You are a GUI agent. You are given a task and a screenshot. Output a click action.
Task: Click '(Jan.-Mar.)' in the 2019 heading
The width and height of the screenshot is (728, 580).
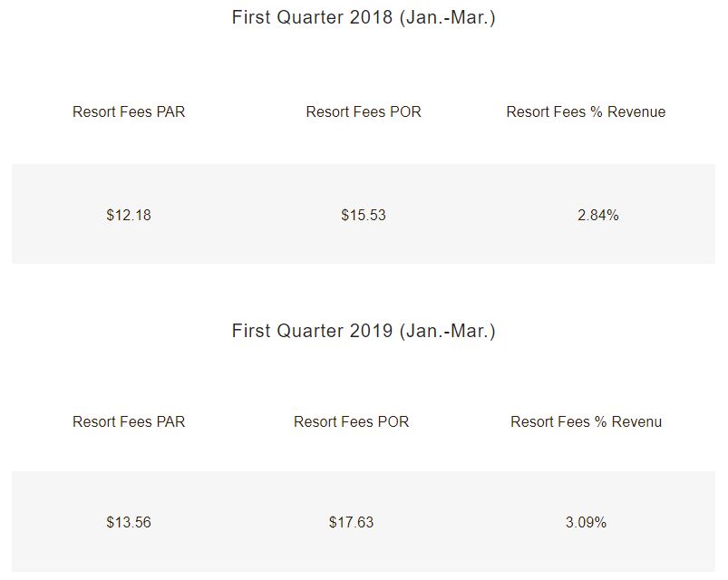point(447,331)
